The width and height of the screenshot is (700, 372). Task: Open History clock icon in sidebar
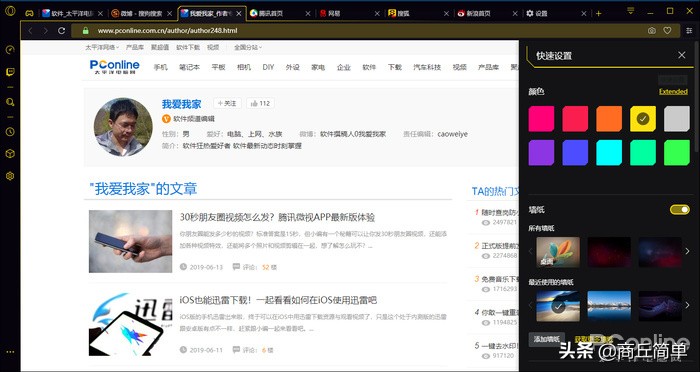point(10,132)
